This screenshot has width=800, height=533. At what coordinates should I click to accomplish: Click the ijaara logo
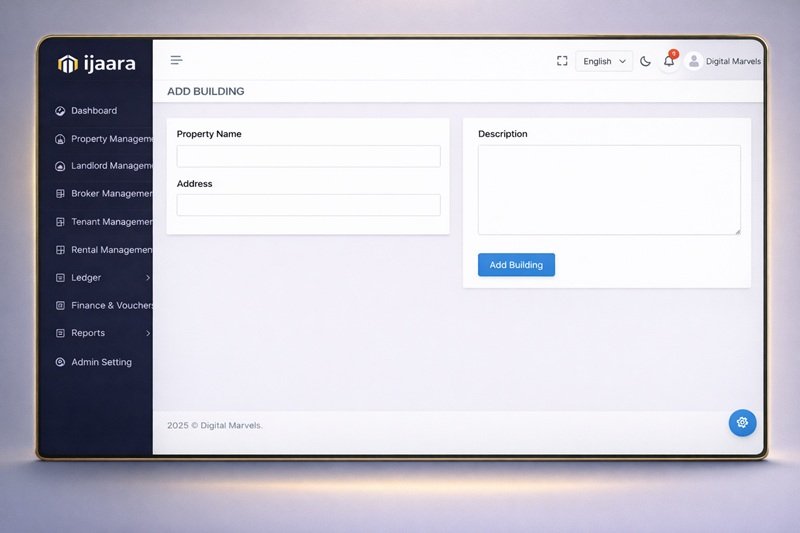point(97,64)
